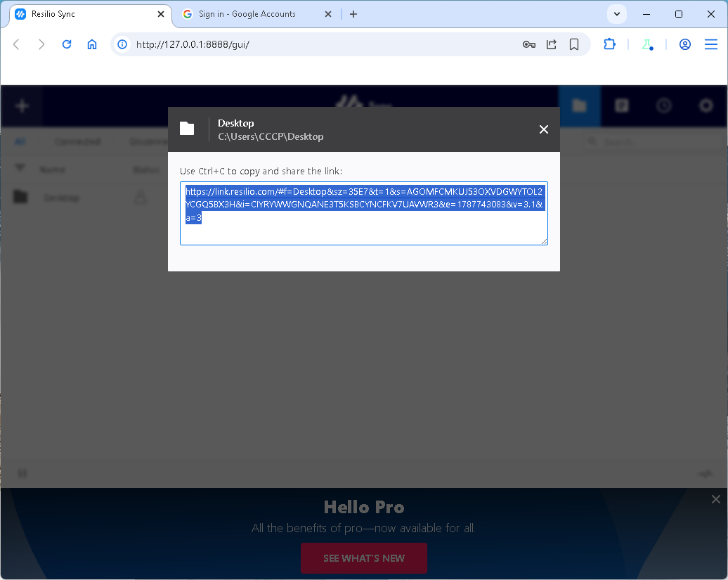
Task: Open saved passwords key icon
Action: click(x=529, y=44)
